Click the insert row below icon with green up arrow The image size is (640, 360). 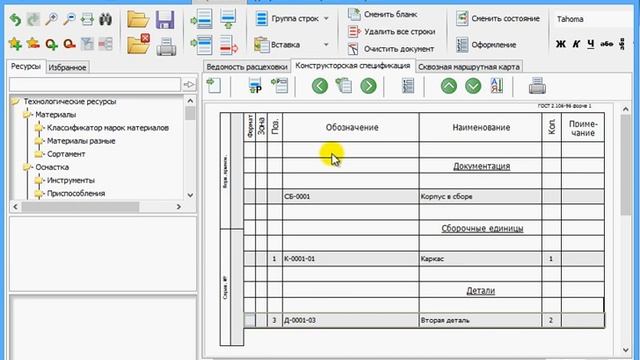click(x=228, y=19)
